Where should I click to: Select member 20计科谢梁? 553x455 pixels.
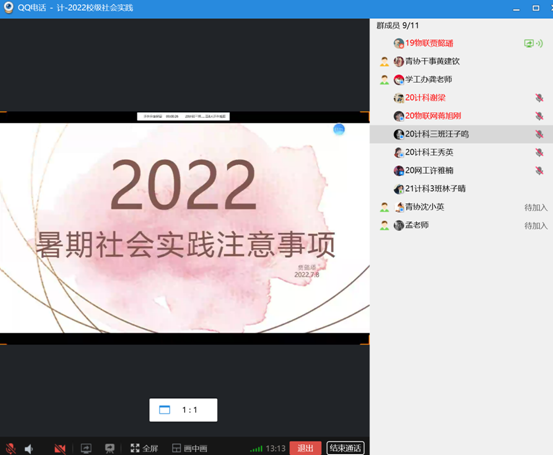(461, 98)
